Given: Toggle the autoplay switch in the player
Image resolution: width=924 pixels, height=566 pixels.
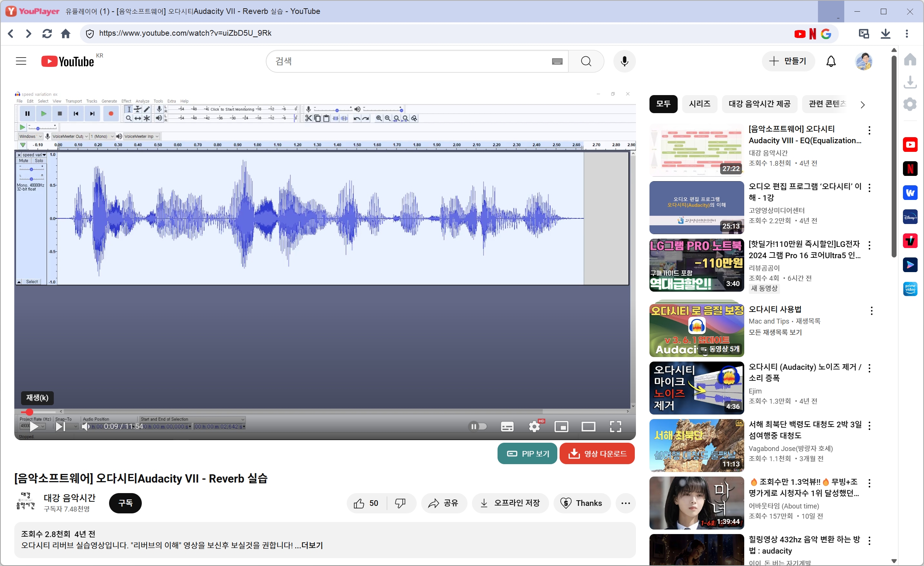Looking at the screenshot, I should (x=478, y=427).
